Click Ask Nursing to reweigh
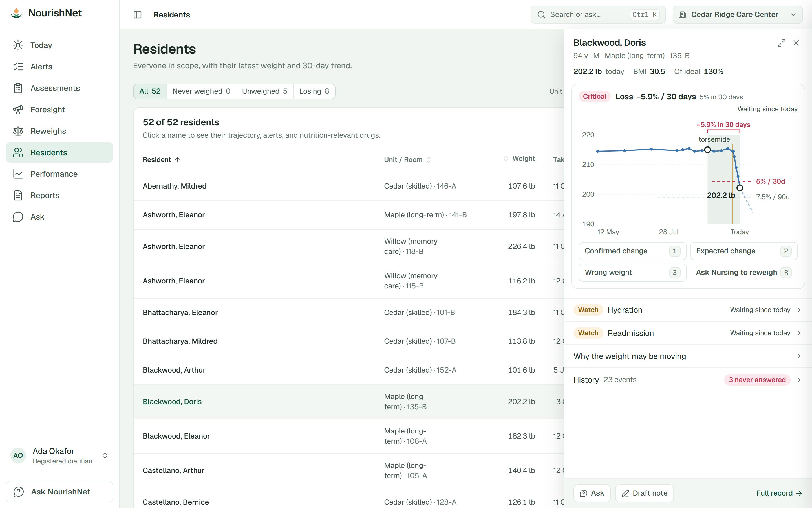 coord(743,272)
